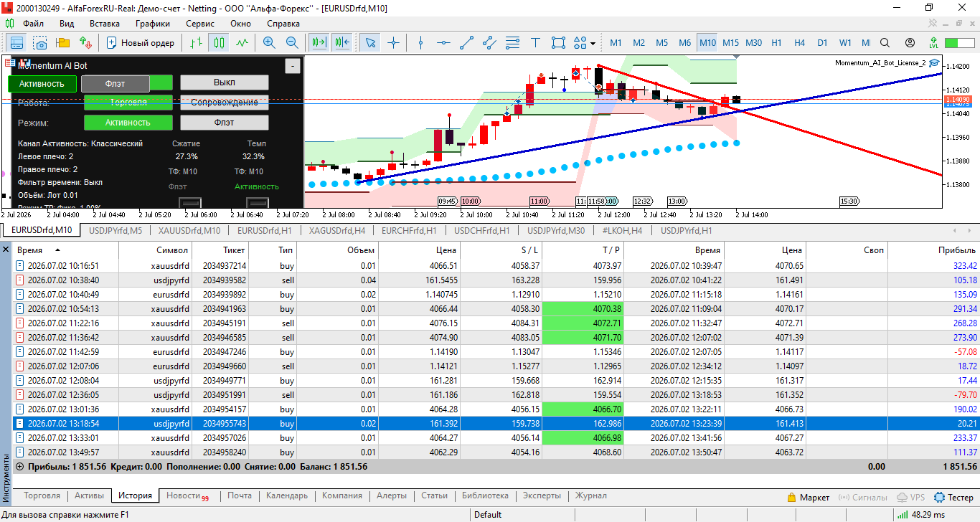Draw a vertical line on chart

pos(421,43)
